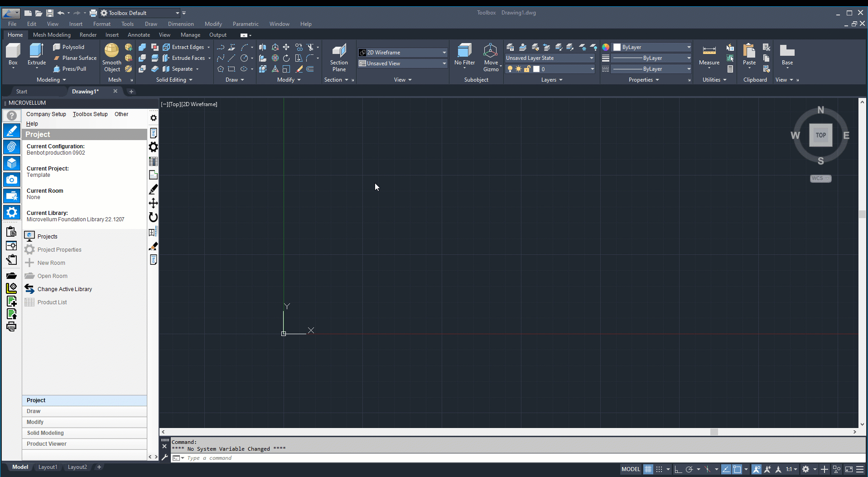Open Projects in the Project panel
The width and height of the screenshot is (868, 477).
tap(47, 236)
